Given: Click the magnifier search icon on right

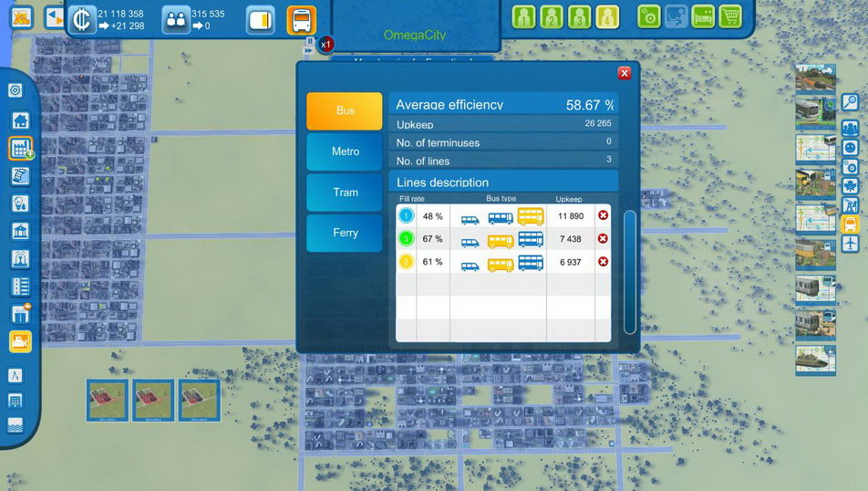Looking at the screenshot, I should click(851, 102).
